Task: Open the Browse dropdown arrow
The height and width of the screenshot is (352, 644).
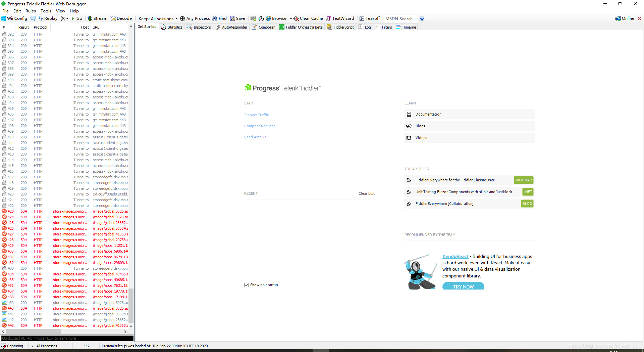Action: pyautogui.click(x=291, y=19)
